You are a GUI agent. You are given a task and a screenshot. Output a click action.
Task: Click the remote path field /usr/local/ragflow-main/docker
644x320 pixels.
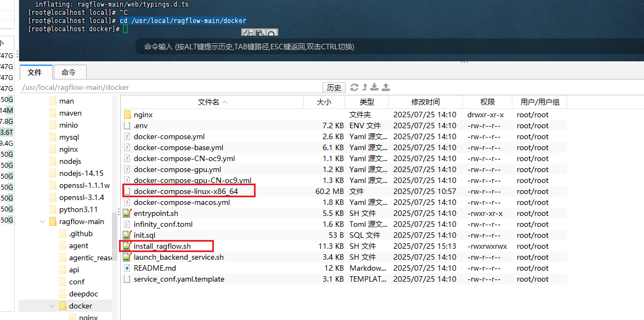171,87
